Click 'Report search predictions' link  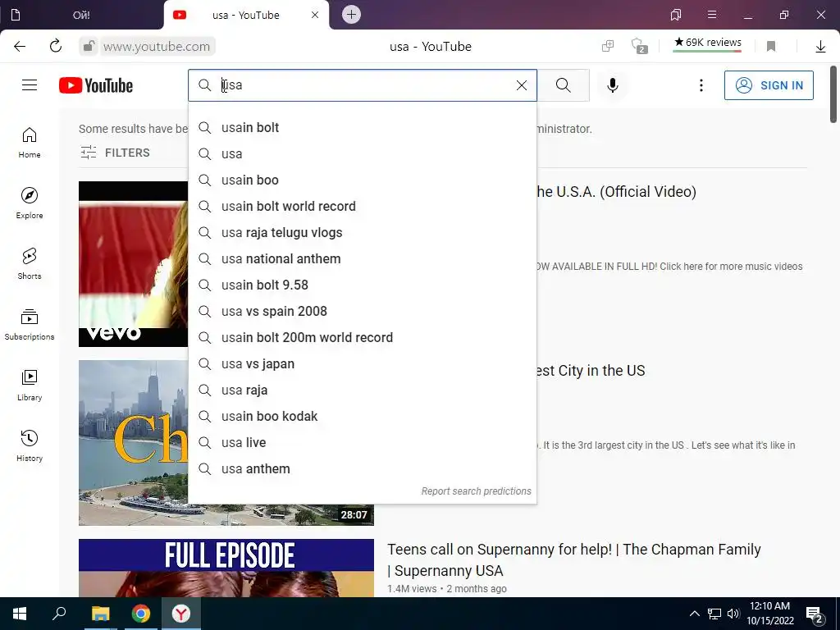[477, 491]
